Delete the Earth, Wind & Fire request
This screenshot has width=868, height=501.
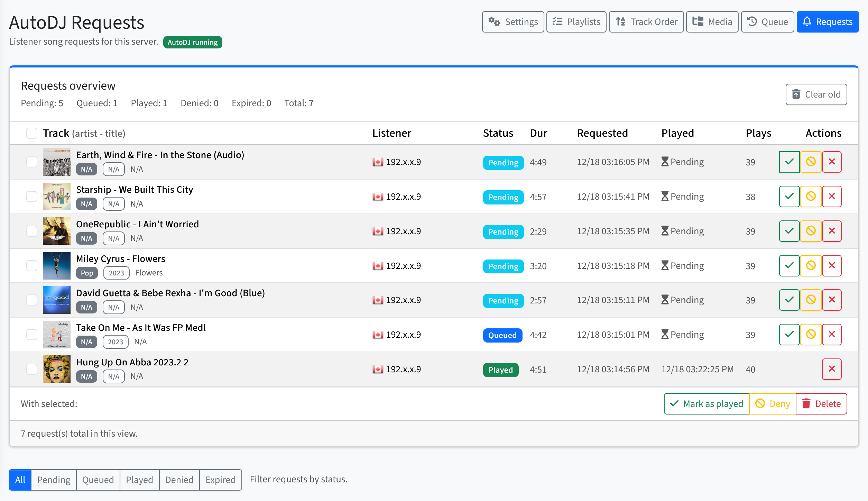(832, 162)
